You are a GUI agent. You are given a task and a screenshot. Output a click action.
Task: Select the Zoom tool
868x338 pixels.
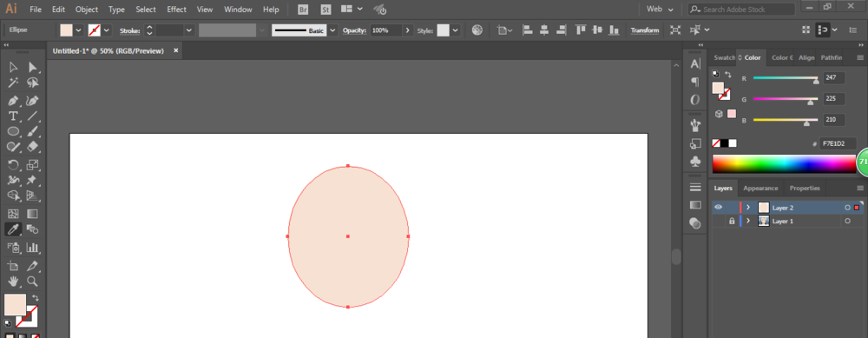32,281
